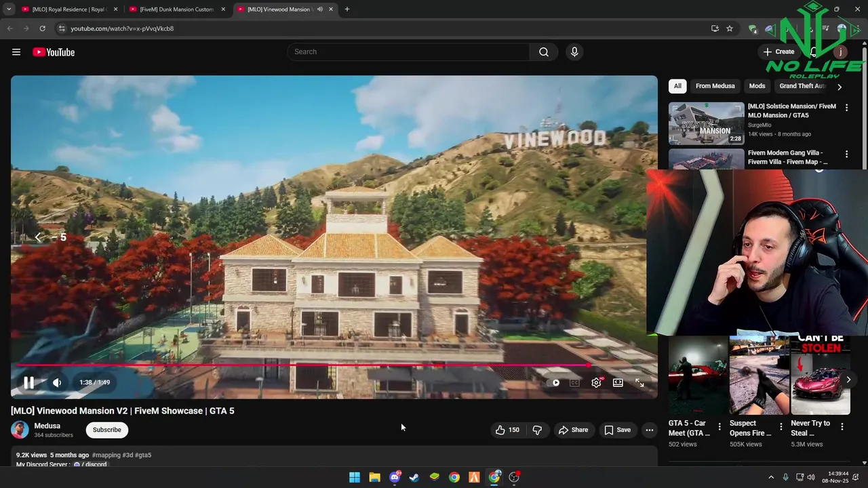Open options for Never Try to Steal short
Viewport: 868px width, 488px height.
pos(842,427)
